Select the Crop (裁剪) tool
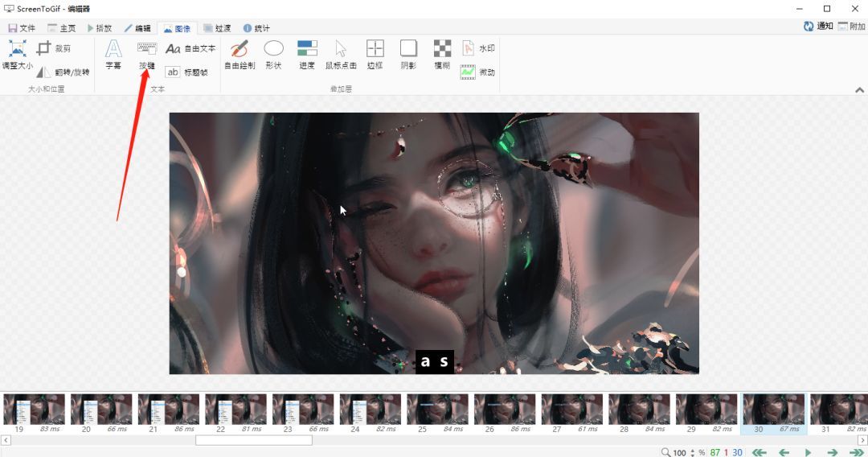 pos(53,49)
